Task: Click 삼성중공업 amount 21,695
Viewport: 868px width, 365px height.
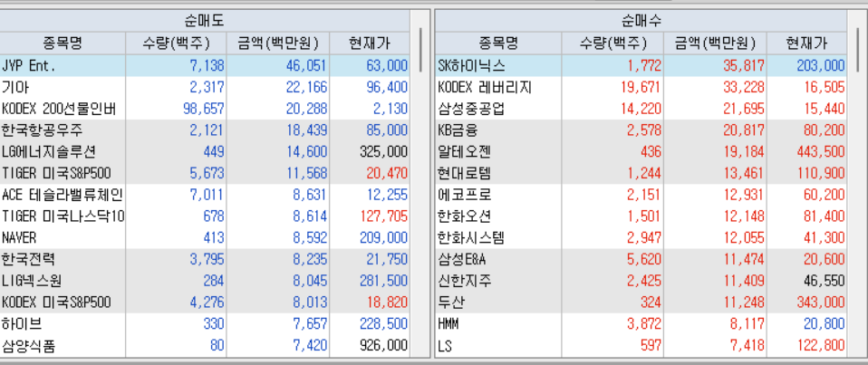Action: [744, 109]
